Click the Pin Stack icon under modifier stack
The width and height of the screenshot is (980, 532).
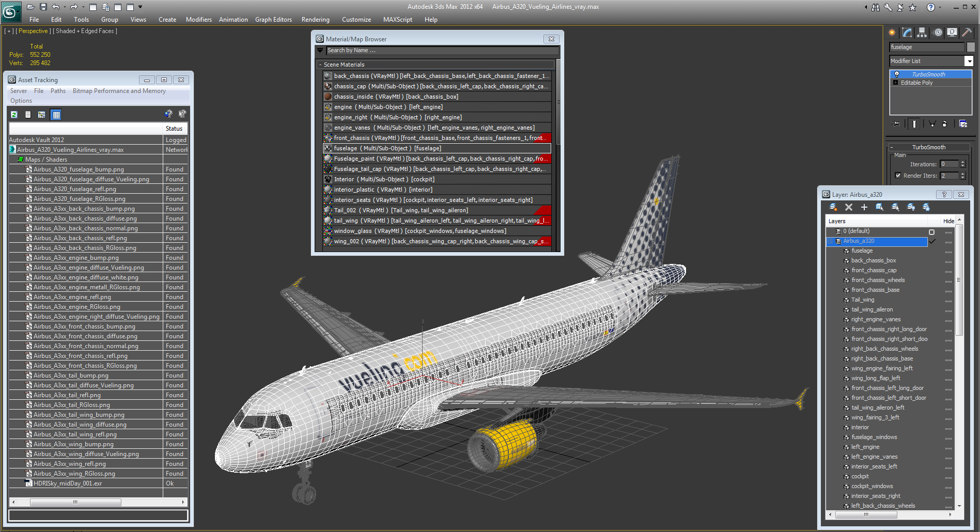tap(896, 123)
